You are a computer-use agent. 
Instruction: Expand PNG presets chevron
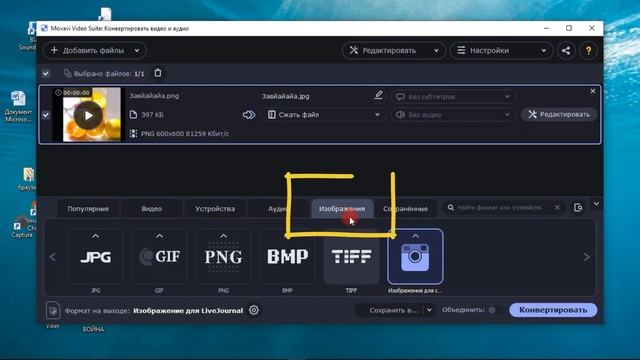point(223,236)
